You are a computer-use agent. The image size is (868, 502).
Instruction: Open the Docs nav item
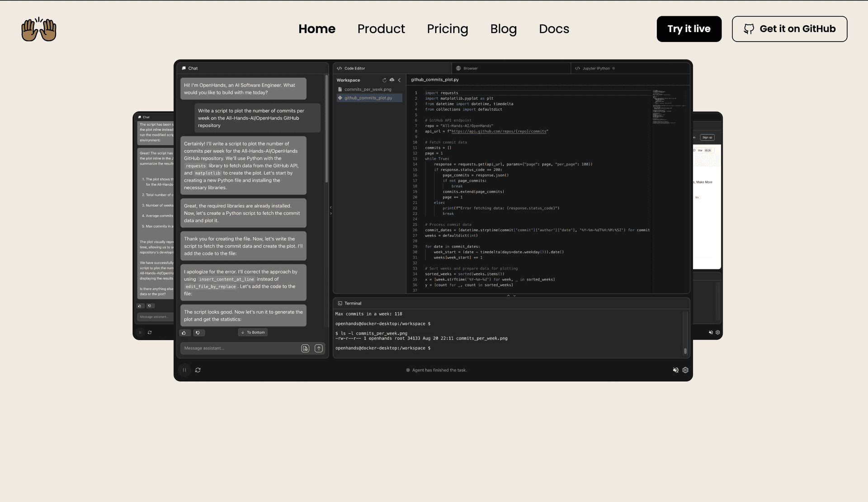554,29
